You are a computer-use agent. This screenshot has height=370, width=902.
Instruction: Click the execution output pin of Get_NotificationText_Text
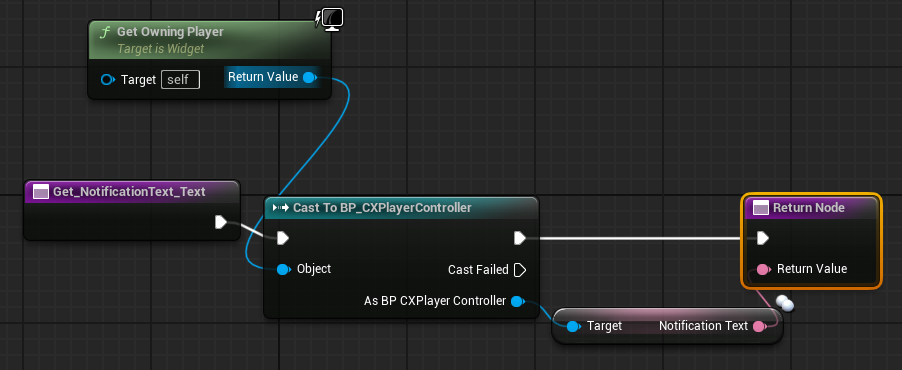point(221,222)
